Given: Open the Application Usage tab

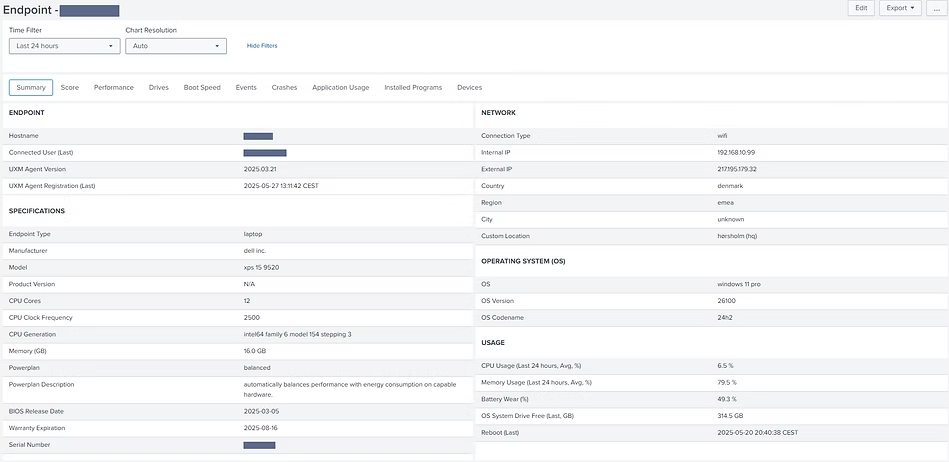Looking at the screenshot, I should tap(341, 88).
